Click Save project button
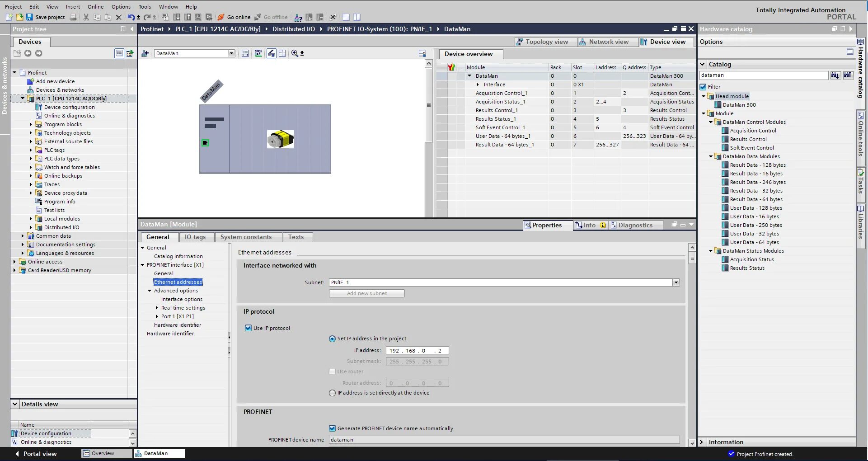 [x=46, y=17]
